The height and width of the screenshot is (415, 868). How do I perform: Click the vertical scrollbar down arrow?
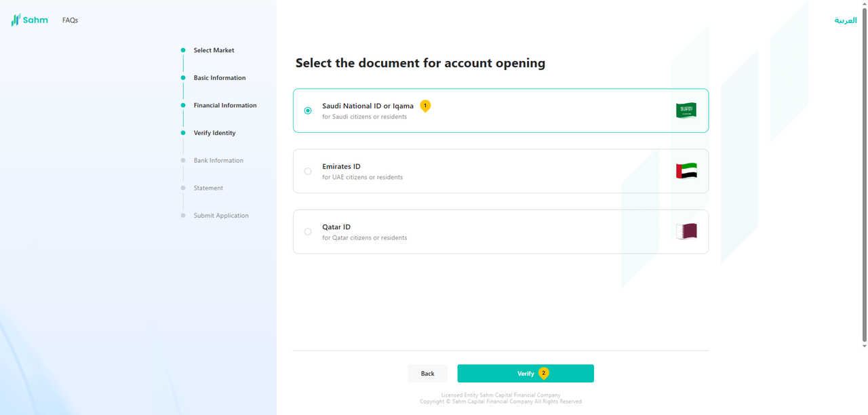click(x=864, y=346)
